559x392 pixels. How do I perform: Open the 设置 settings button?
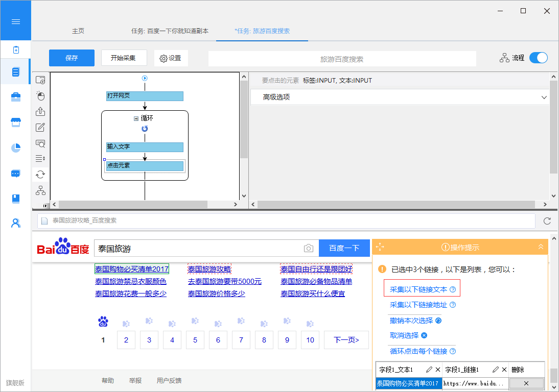click(x=171, y=58)
